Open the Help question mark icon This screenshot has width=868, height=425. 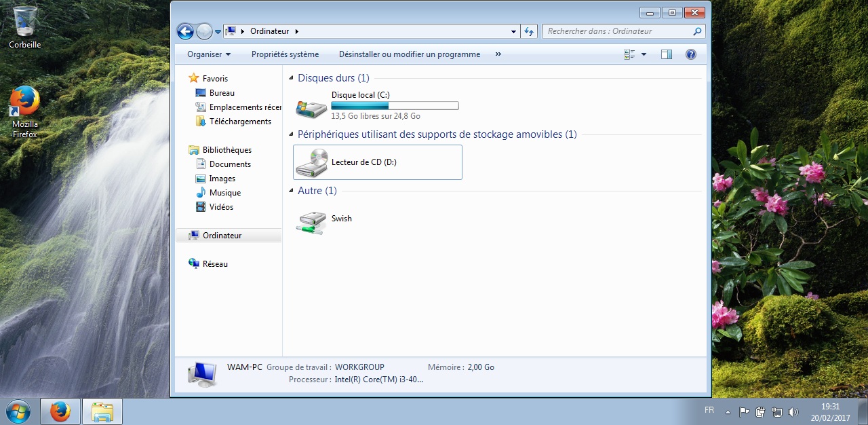[x=691, y=54]
